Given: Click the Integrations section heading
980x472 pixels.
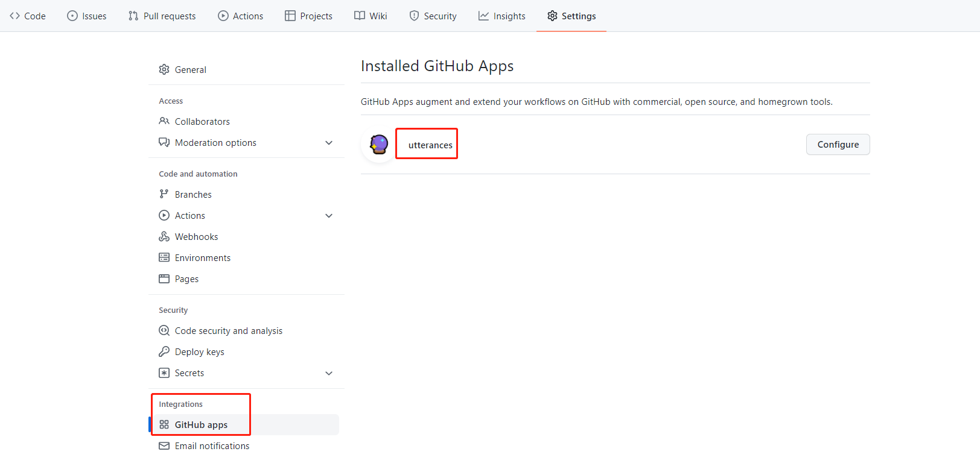Looking at the screenshot, I should 180,404.
